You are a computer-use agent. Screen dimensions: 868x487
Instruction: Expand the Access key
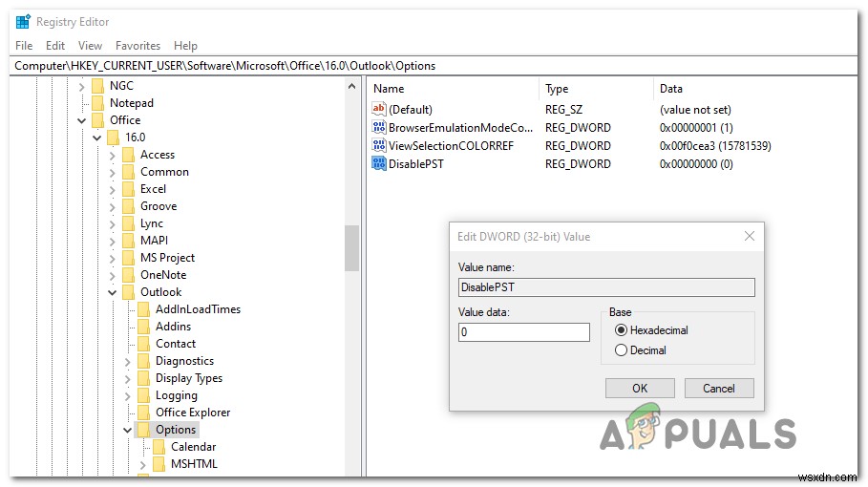(x=113, y=155)
